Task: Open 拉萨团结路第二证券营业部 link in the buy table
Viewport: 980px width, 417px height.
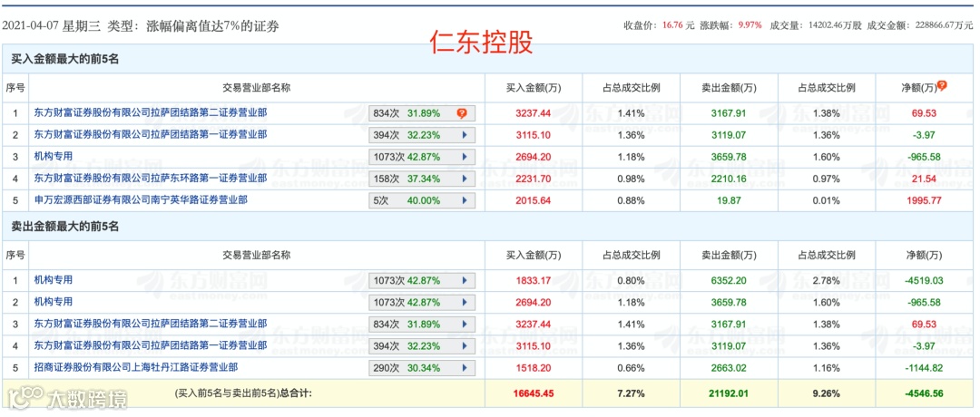Action: [151, 112]
